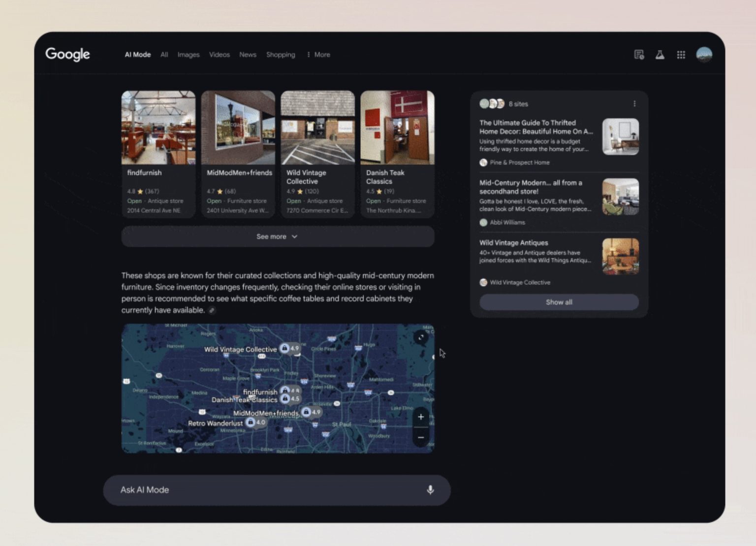Click the stacked site avatars beside 8 sites
This screenshot has width=756, height=546.
point(492,104)
